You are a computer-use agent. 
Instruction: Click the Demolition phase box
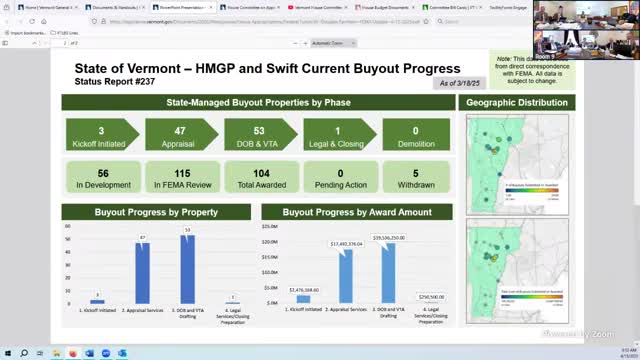tap(416, 135)
